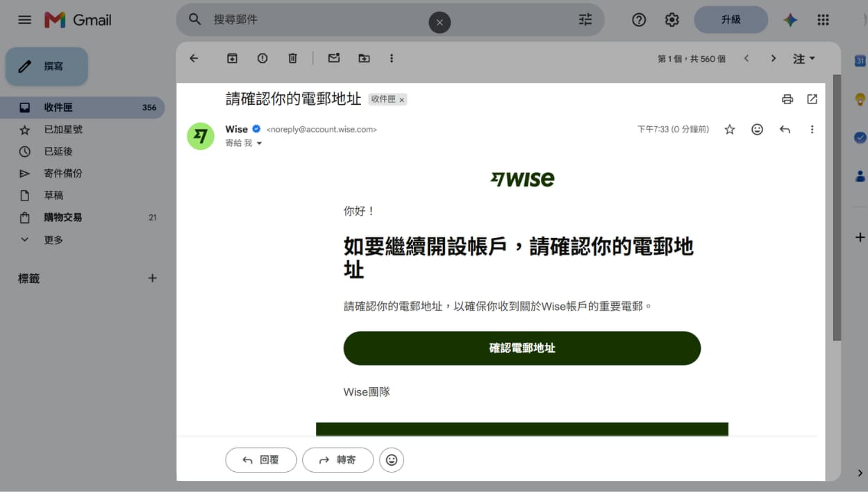Click the Gmail logo
Screen dimensions: 868x492
pyautogui.click(x=78, y=20)
